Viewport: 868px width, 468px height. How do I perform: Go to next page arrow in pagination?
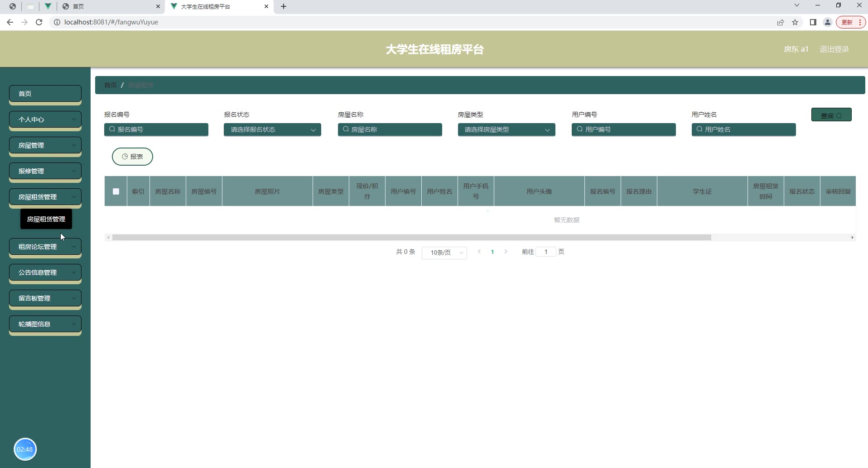click(506, 252)
